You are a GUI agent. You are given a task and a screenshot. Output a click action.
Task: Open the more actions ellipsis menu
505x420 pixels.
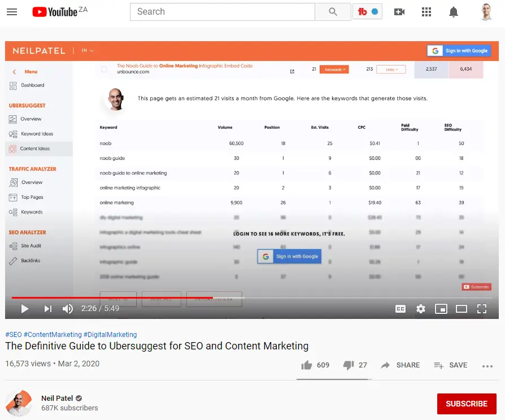(487, 366)
